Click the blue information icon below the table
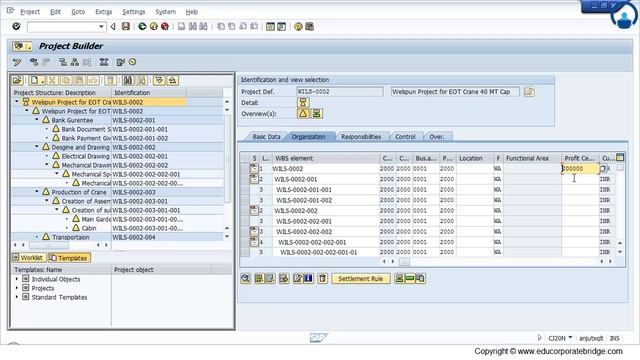Viewport: 640px width, 360px height. [x=309, y=278]
